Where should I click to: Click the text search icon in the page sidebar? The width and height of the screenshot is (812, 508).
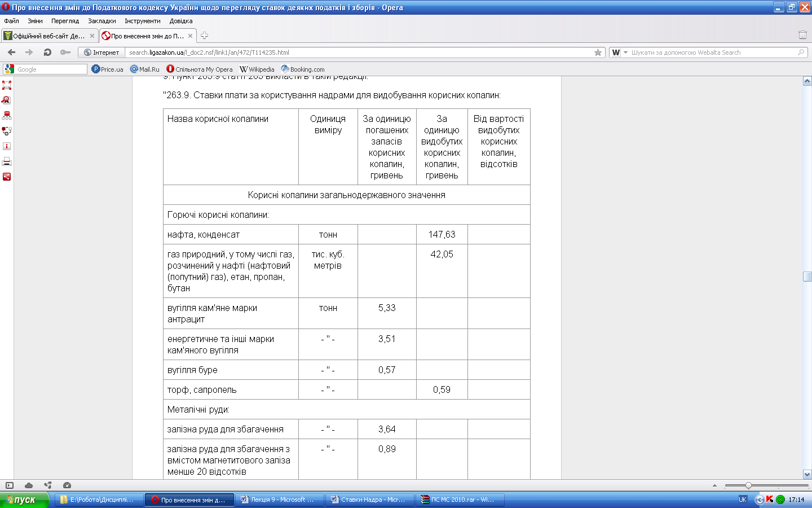coord(7,100)
